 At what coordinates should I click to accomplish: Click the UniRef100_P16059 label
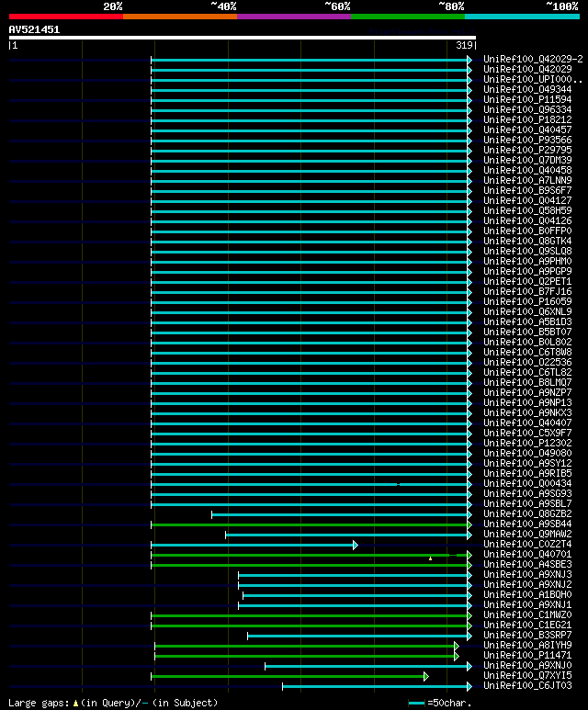527,301
